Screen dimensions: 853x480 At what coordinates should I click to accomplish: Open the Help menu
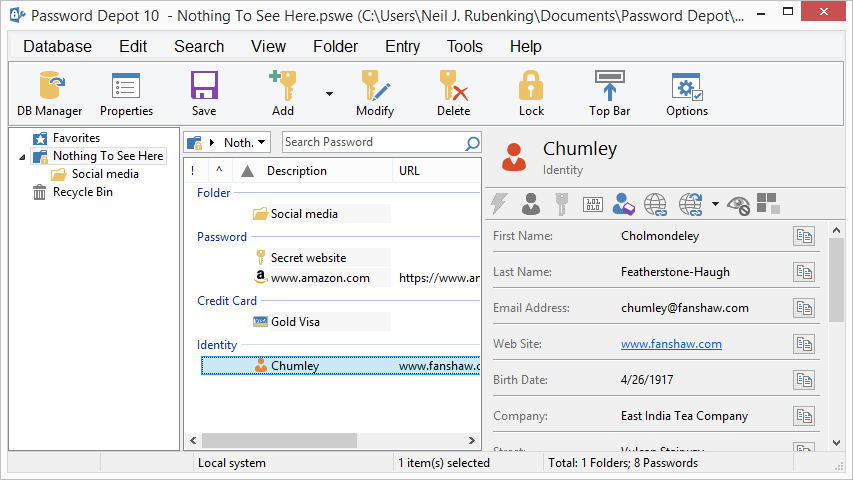(525, 46)
